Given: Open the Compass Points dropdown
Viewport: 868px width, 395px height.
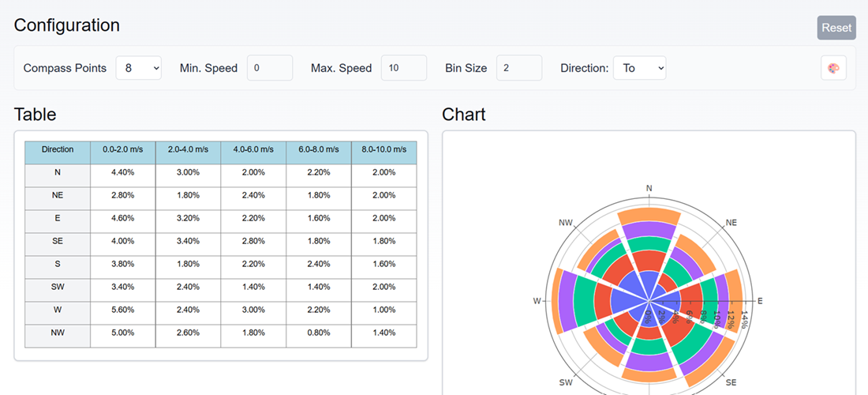Looking at the screenshot, I should click(x=139, y=68).
